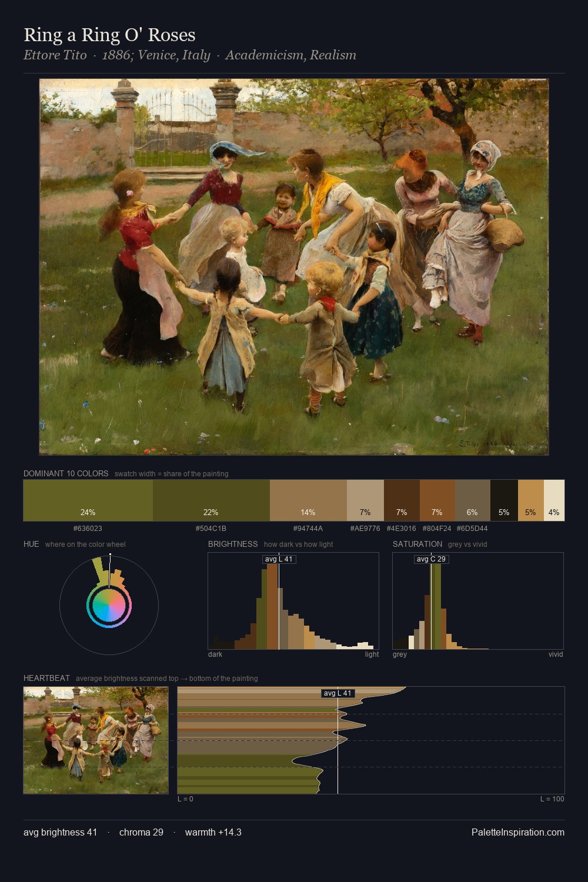Click the saturation histogram chart
The width and height of the screenshot is (588, 882).
[x=478, y=601]
